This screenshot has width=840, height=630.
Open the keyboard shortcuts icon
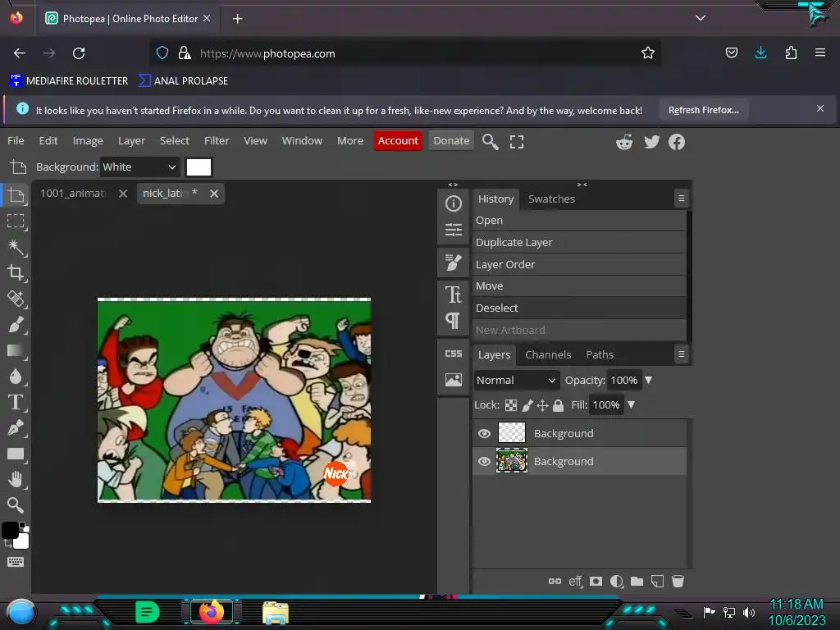[x=16, y=561]
